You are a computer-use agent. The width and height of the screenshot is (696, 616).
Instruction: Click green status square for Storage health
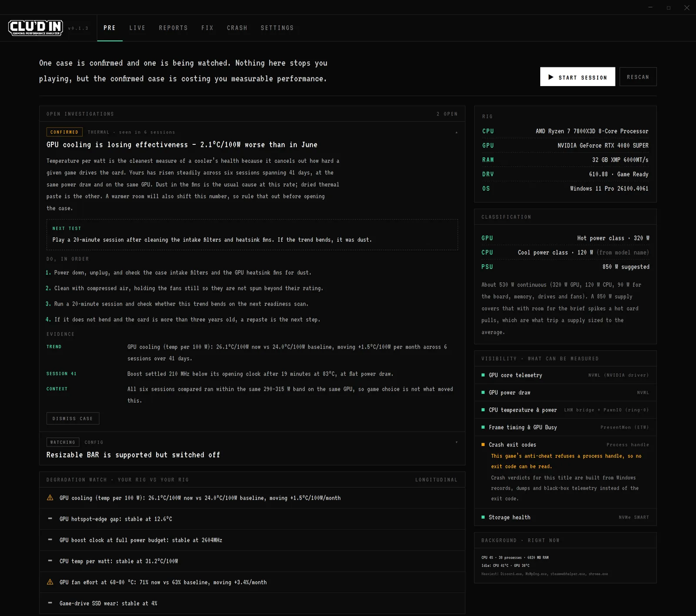click(483, 517)
